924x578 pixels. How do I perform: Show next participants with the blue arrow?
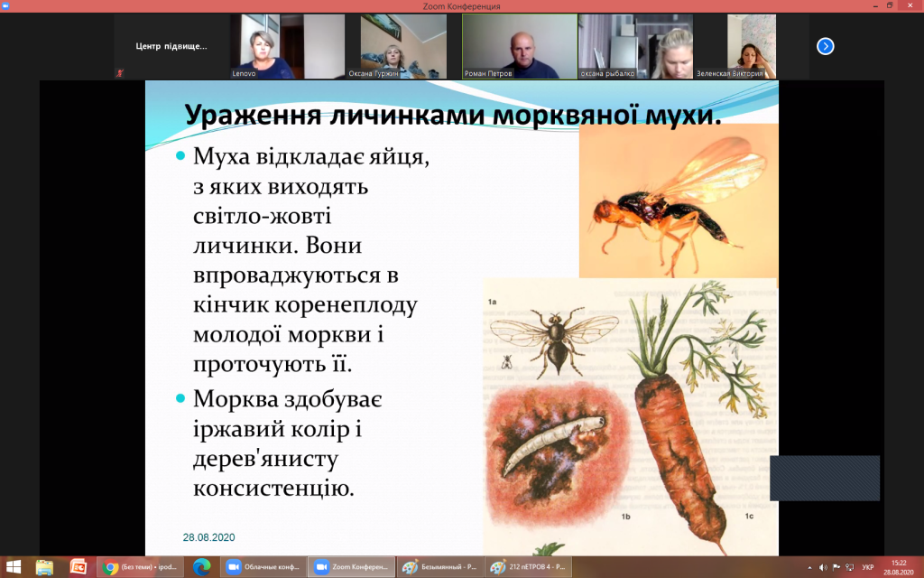tap(825, 46)
